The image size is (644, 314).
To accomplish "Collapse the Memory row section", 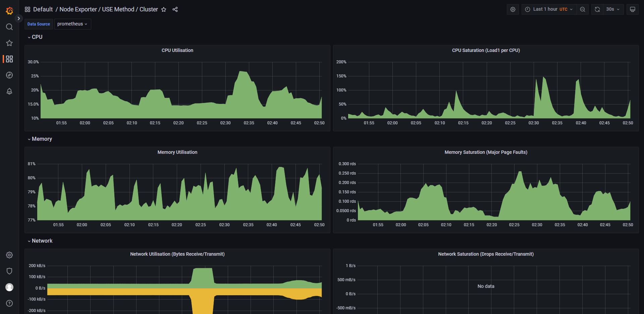I will click(x=42, y=139).
